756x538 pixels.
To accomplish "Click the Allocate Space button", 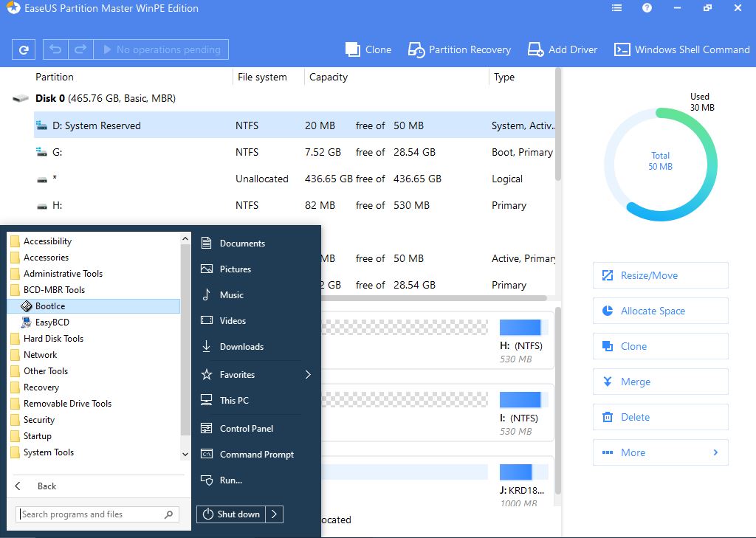I will point(660,311).
